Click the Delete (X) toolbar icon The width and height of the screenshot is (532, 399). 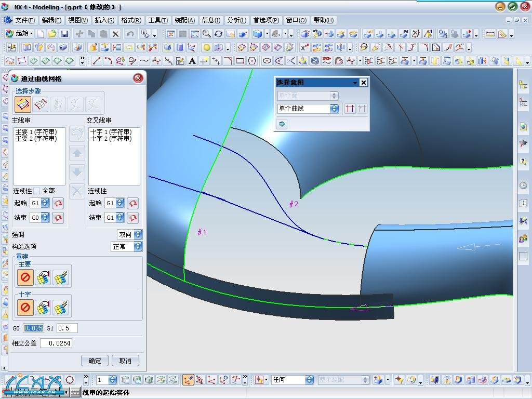[115, 34]
